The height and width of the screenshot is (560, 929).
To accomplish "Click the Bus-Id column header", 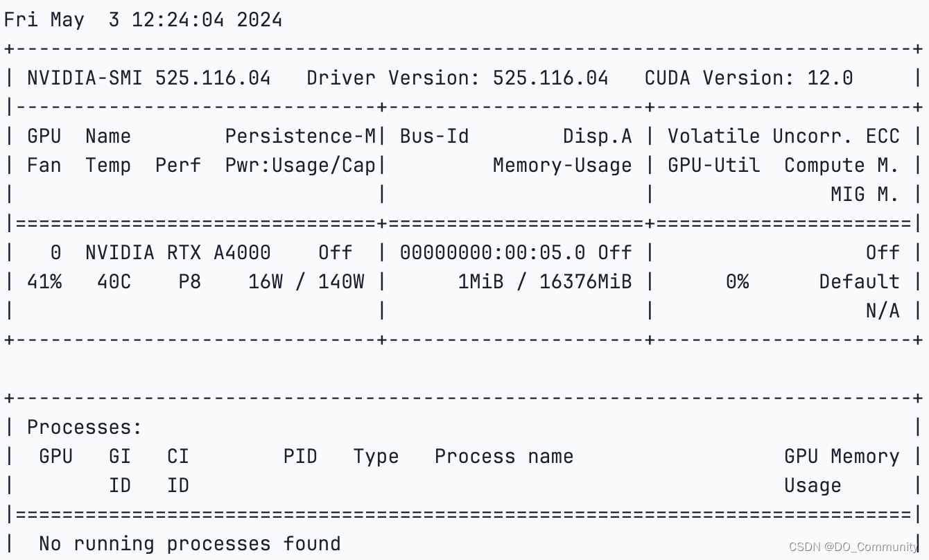I will (x=435, y=136).
